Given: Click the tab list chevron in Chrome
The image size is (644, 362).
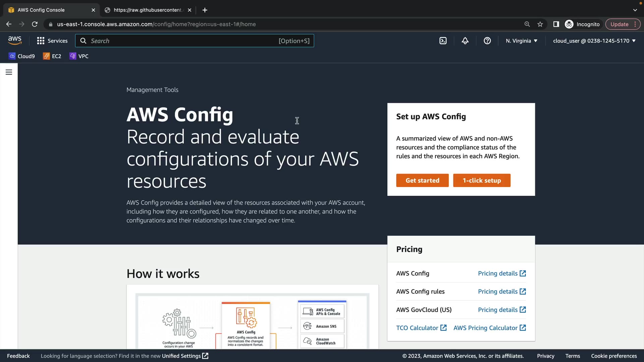Looking at the screenshot, I should point(635,10).
